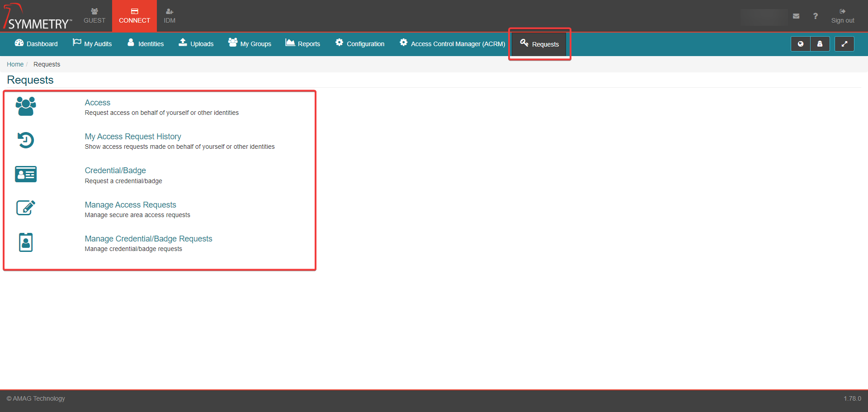
Task: Click the Access group-of-people icon
Action: (x=26, y=106)
